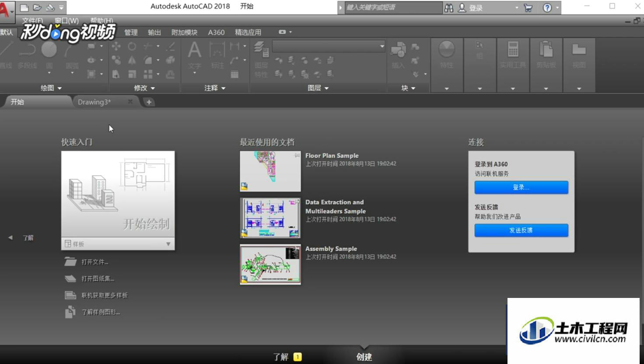644x364 pixels.
Task: Click the Open file icon in quick access toolbar
Action: pos(37,7)
